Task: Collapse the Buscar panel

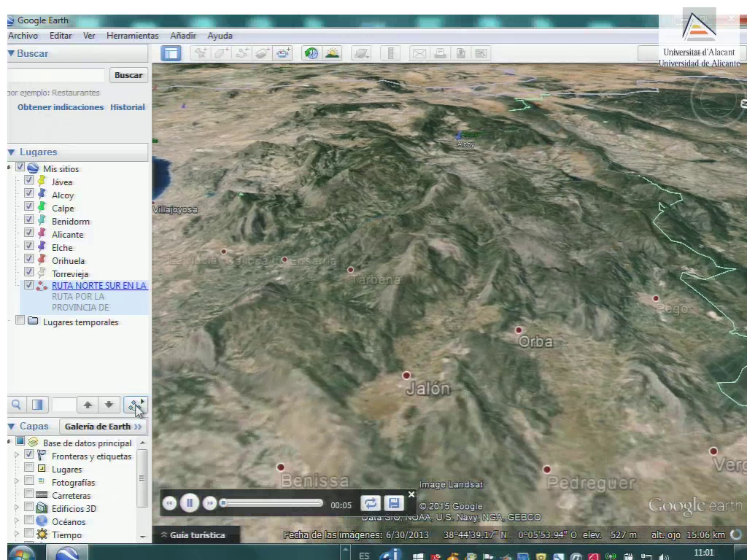Action: coord(11,53)
